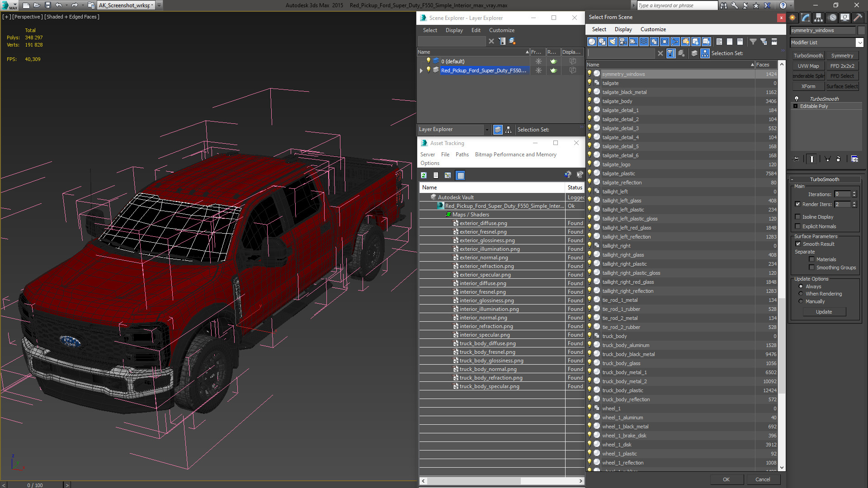Click the Update button in TurboSmooth

824,312
